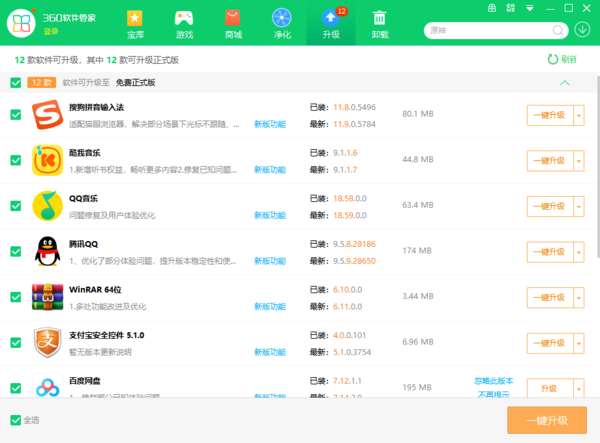The image size is (600, 443).
Task: Click the Sogou Pinyin input method icon
Action: 47,115
